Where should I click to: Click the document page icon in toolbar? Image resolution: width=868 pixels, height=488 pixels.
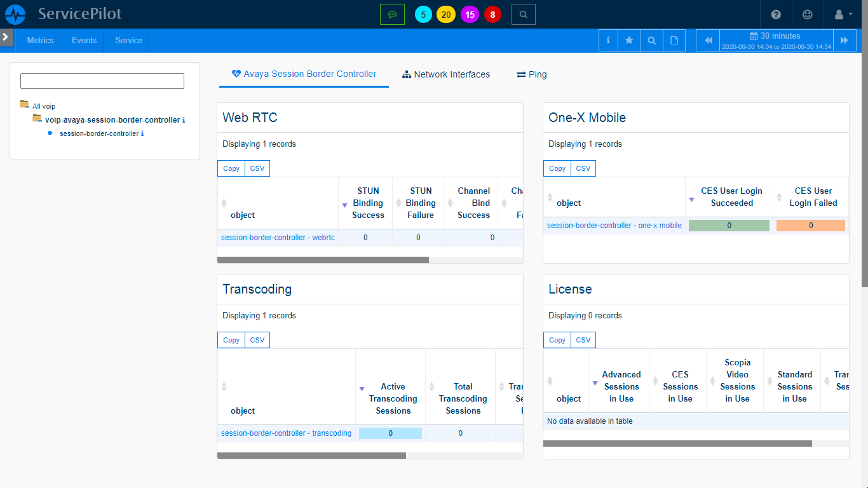pyautogui.click(x=674, y=41)
